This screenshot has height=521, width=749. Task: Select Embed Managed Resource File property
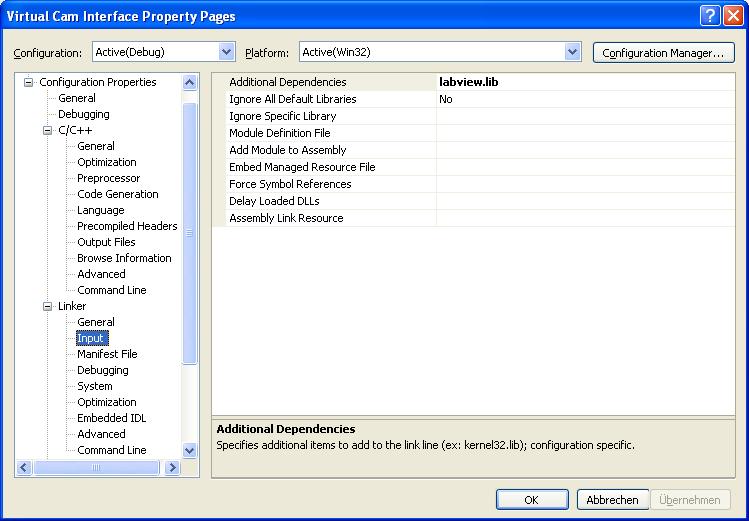pos(302,167)
